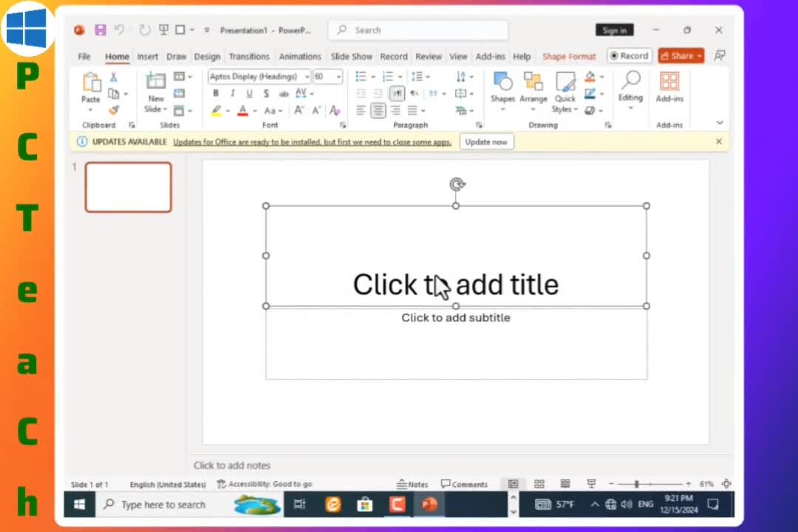798x532 pixels.
Task: Toggle Underline formatting
Action: (250, 94)
